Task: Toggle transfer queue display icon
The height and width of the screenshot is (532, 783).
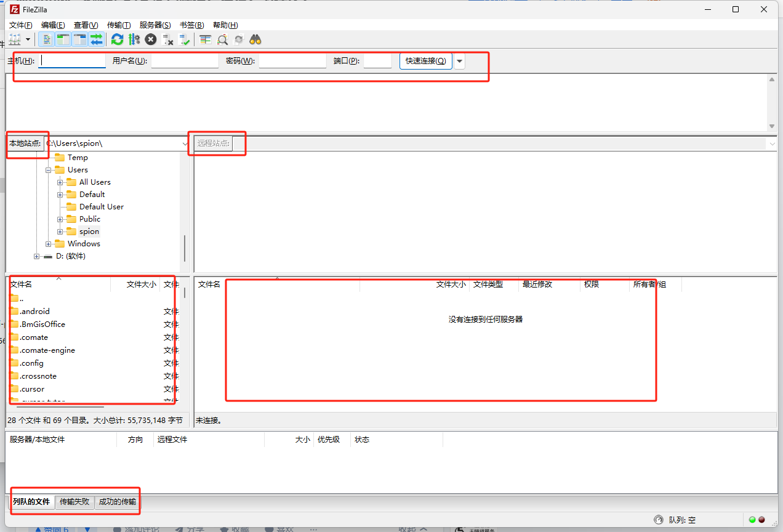Action: (97, 39)
